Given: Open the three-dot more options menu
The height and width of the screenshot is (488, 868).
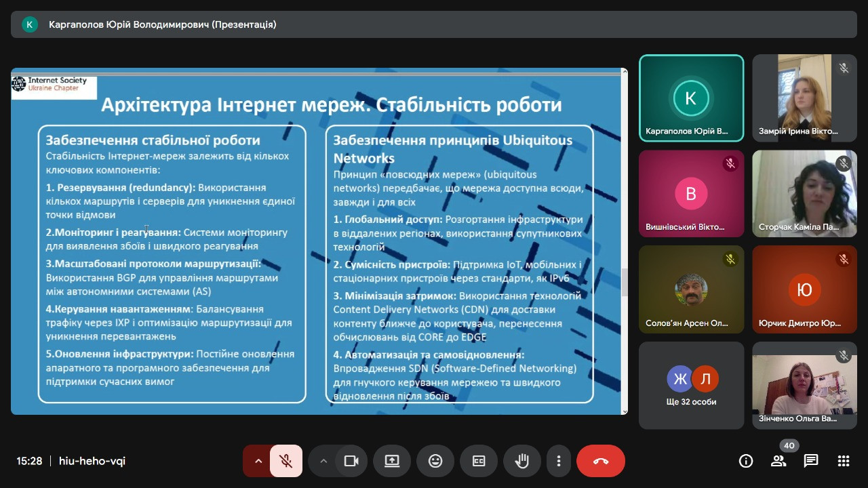Looking at the screenshot, I should pyautogui.click(x=559, y=461).
